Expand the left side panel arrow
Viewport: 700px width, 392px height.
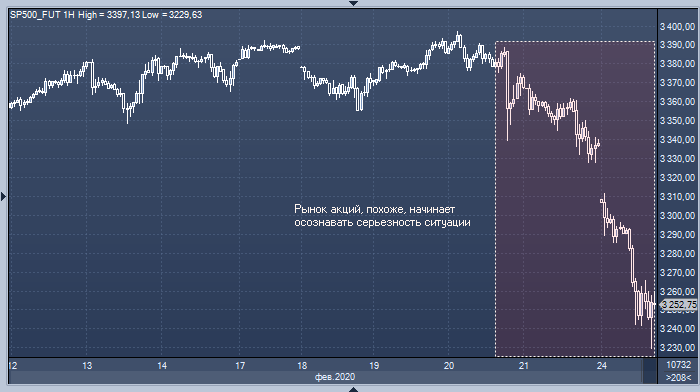4,196
